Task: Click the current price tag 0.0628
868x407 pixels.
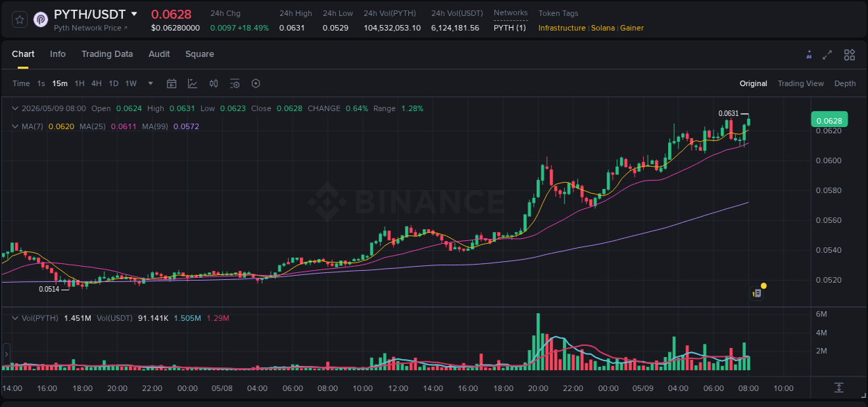Action: pyautogui.click(x=828, y=121)
